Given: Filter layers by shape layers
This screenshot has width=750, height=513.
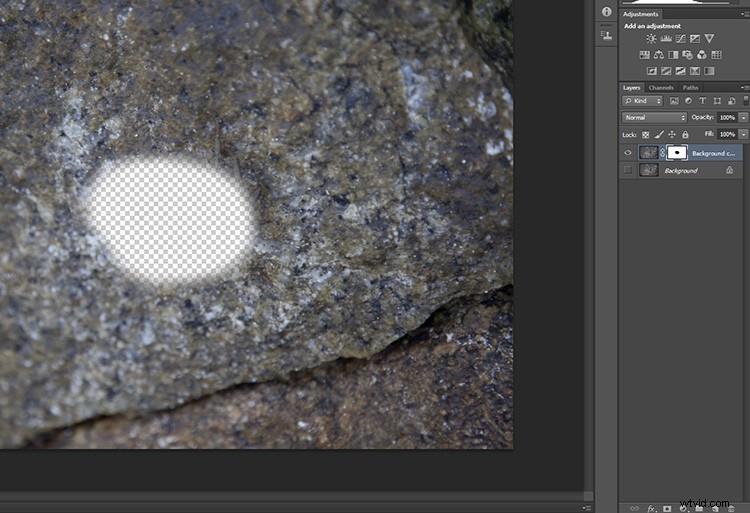Looking at the screenshot, I should pos(717,101).
